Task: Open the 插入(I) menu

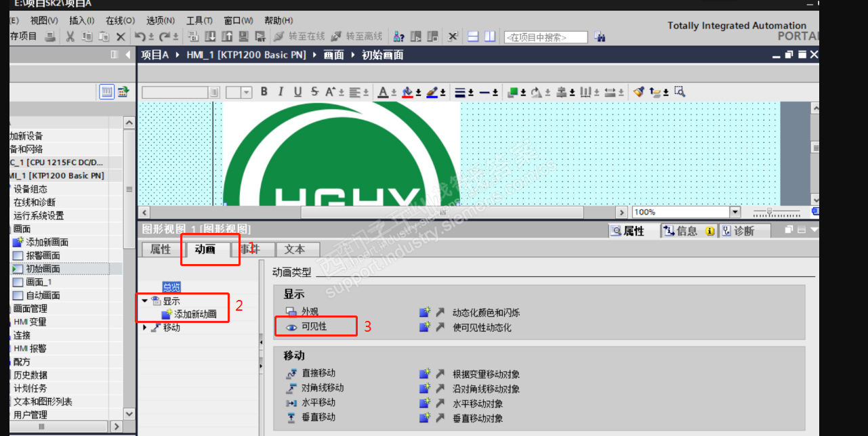Action: coord(82,20)
